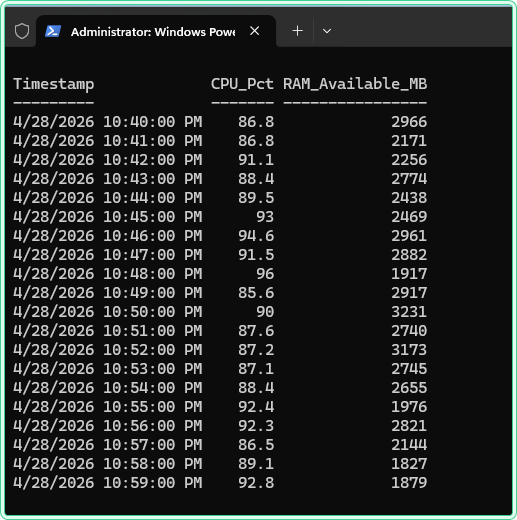
Task: Open a new tab with plus button
Action: pos(297,31)
